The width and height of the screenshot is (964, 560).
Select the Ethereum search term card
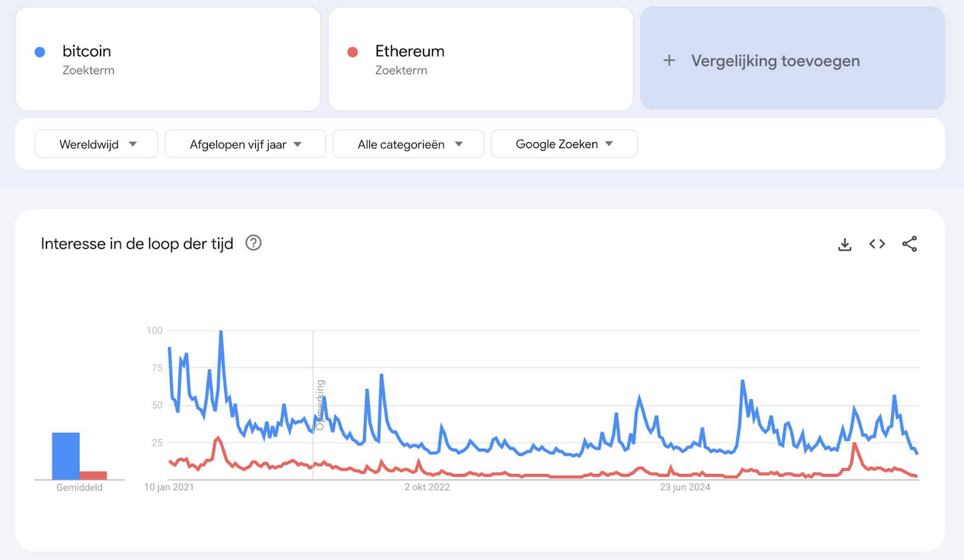coord(480,59)
